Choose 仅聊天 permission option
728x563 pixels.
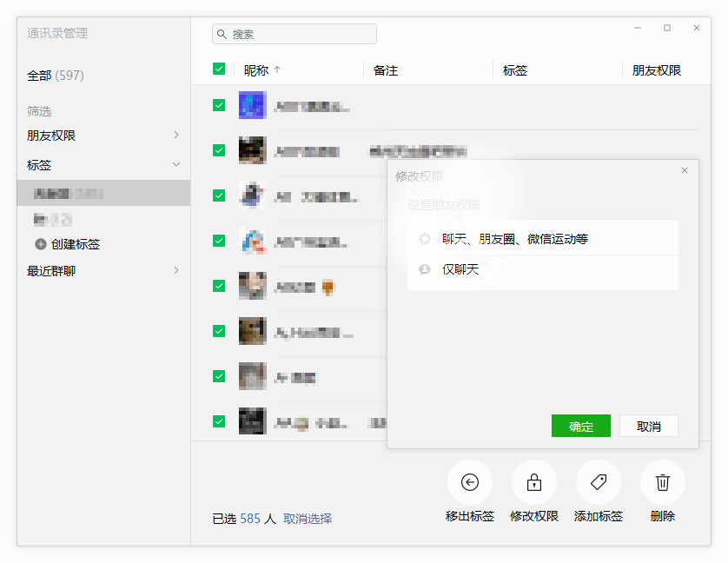click(x=460, y=269)
